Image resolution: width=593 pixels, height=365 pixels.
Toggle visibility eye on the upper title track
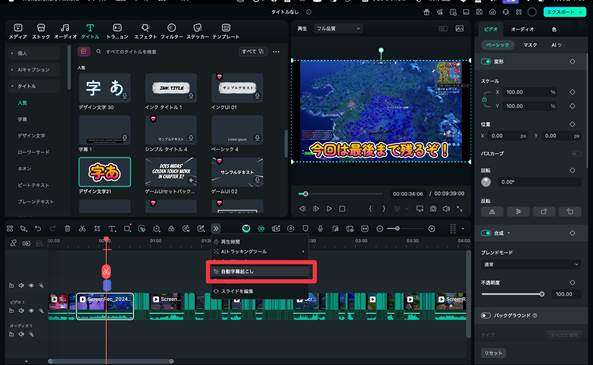[31, 285]
